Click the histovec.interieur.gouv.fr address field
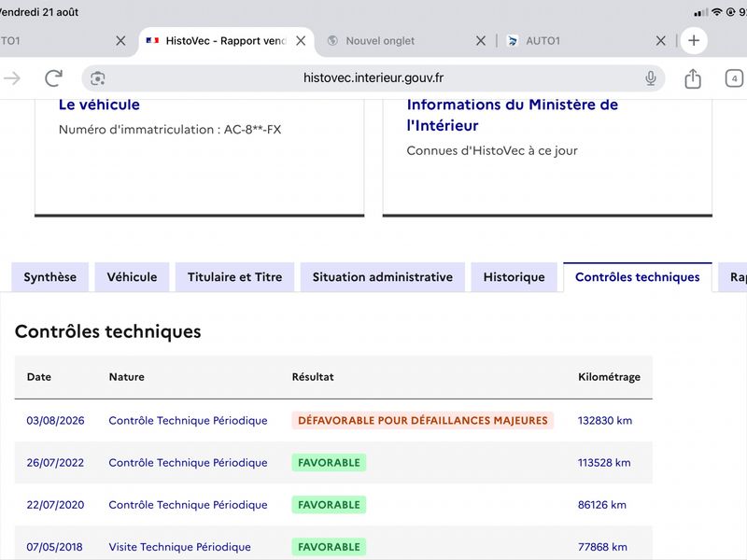Image resolution: width=747 pixels, height=560 pixels. click(373, 78)
